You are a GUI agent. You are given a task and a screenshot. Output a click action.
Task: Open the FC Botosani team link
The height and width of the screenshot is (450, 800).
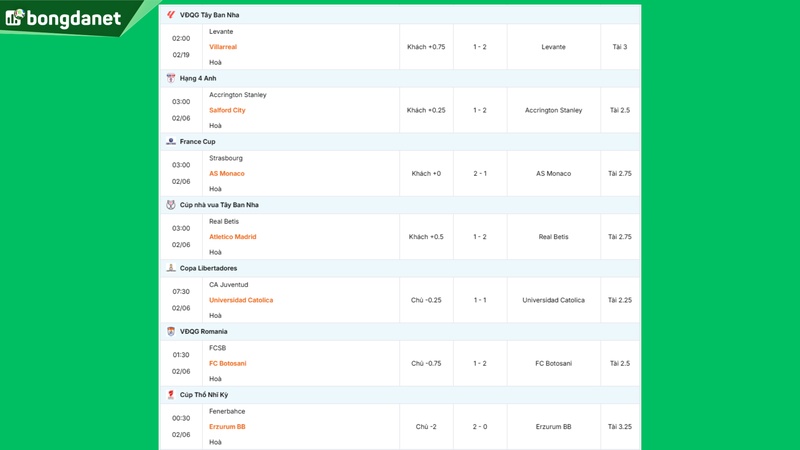pos(227,363)
